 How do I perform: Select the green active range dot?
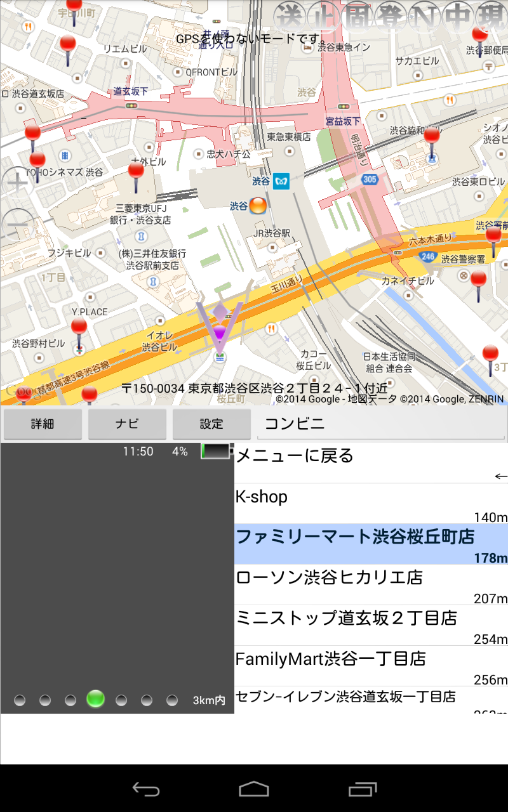click(95, 699)
